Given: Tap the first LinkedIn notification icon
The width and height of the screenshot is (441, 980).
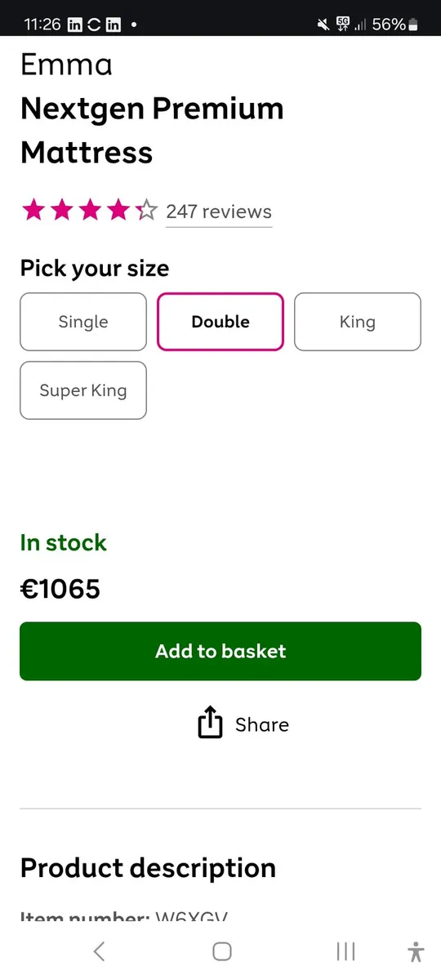Looking at the screenshot, I should [74, 24].
